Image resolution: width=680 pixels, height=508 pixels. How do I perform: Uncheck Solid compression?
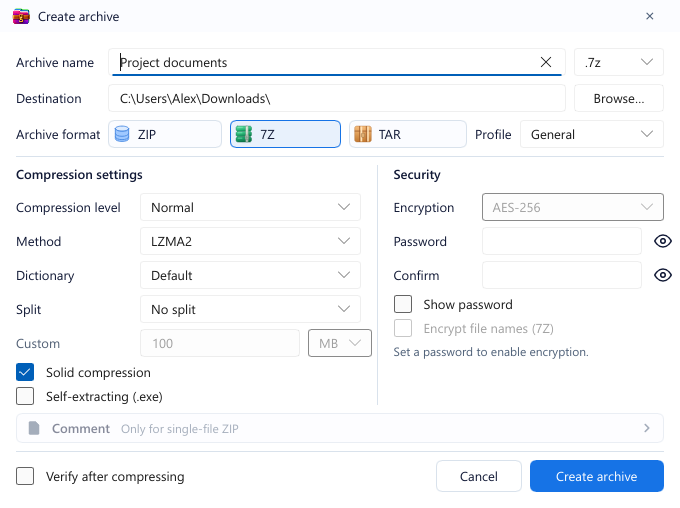[x=25, y=372]
